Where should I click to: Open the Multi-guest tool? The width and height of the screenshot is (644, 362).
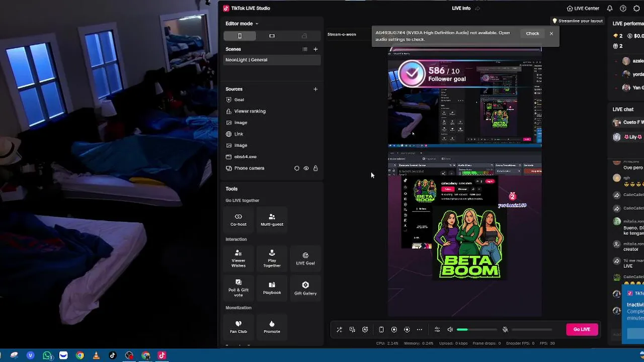pyautogui.click(x=272, y=220)
